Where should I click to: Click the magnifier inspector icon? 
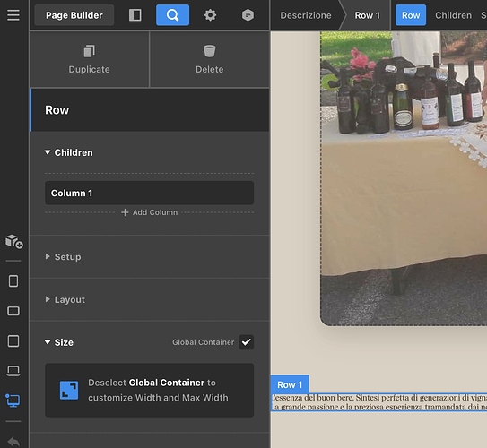coord(172,15)
